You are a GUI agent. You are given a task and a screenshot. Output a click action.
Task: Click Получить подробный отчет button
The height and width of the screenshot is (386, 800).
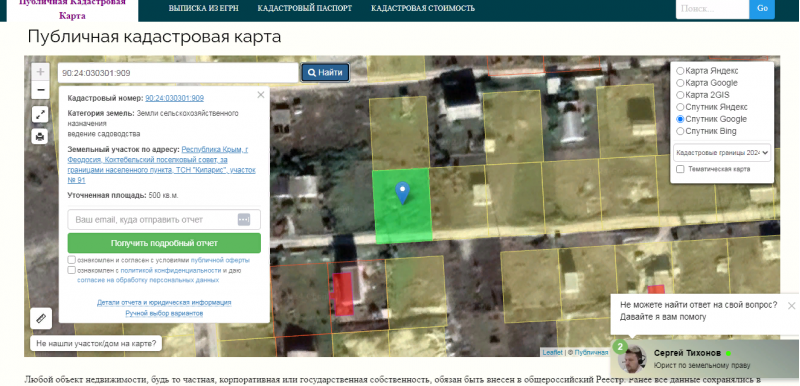tap(164, 243)
